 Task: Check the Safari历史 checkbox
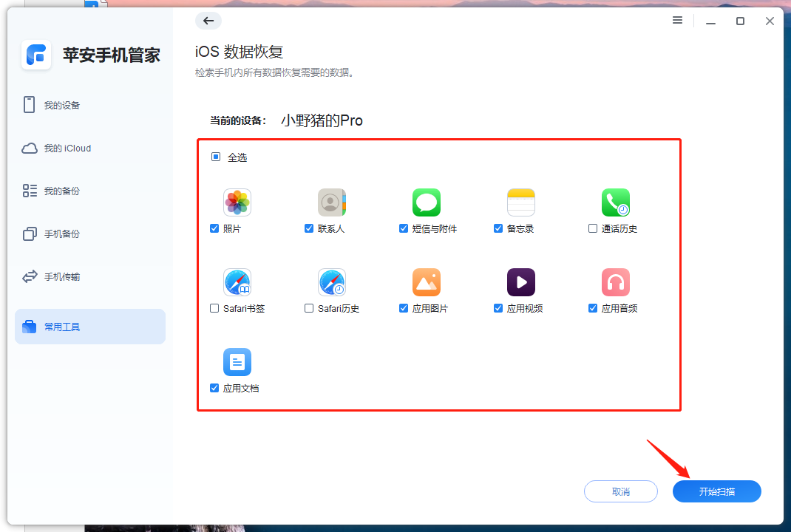[308, 308]
